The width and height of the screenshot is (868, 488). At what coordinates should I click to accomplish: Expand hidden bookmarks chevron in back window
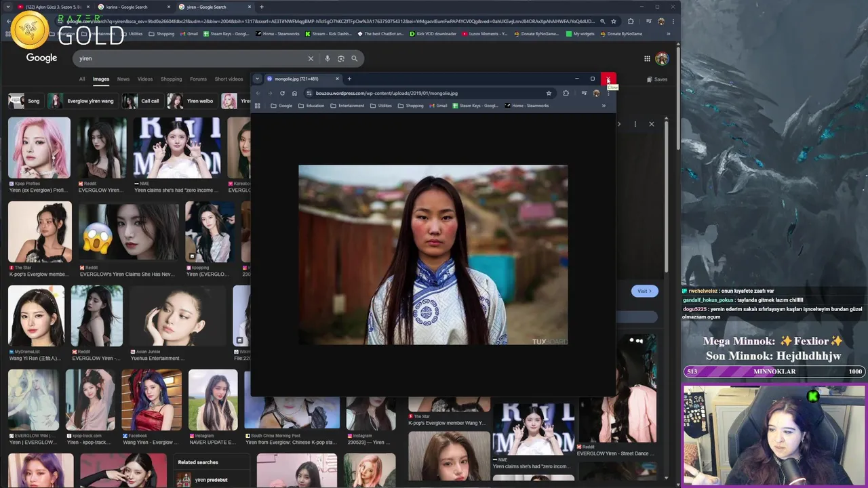[x=669, y=34]
